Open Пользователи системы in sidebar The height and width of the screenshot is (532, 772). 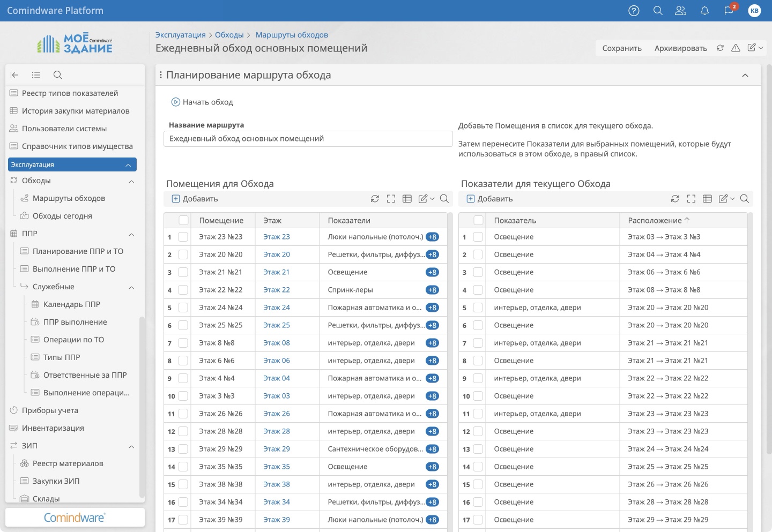click(64, 129)
